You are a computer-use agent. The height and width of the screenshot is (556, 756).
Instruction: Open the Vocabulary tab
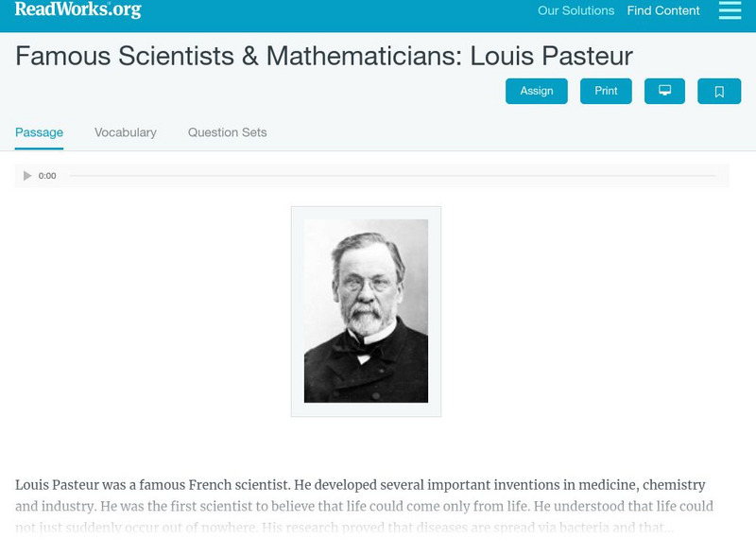click(x=126, y=132)
